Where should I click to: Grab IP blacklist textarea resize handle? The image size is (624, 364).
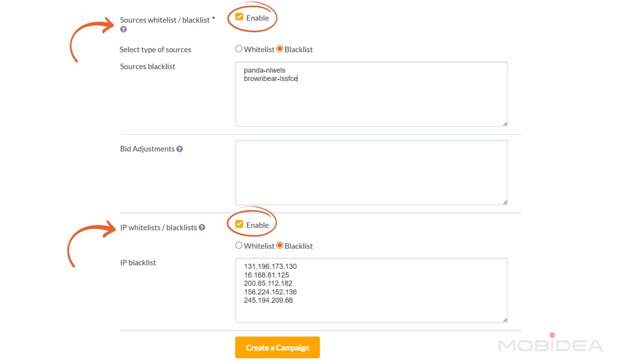coord(505,320)
